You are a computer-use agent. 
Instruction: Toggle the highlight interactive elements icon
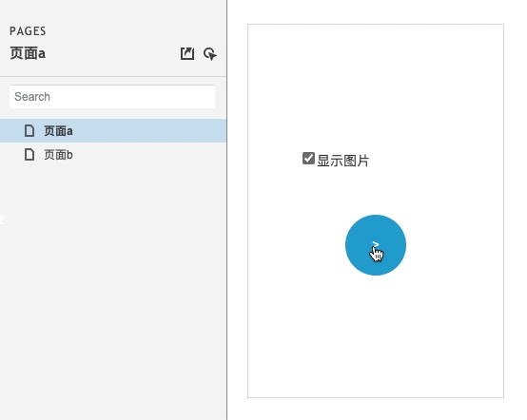(x=210, y=54)
